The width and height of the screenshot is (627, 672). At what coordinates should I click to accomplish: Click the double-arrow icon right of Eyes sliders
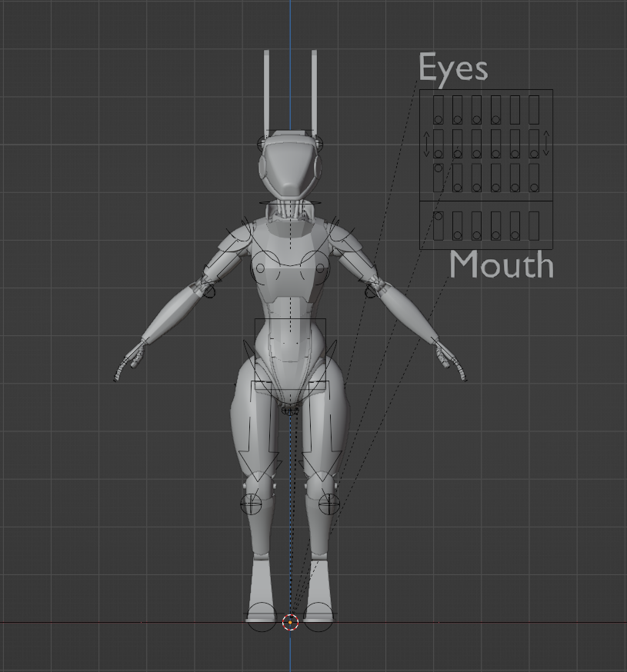(x=546, y=143)
